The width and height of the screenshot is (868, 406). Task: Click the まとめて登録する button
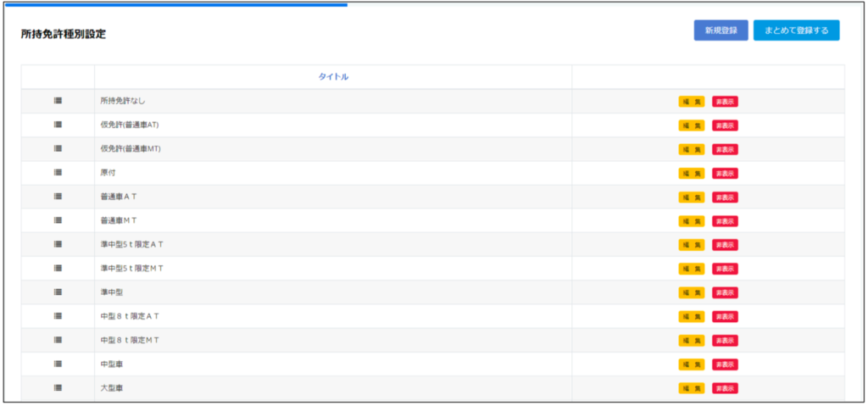click(x=796, y=31)
